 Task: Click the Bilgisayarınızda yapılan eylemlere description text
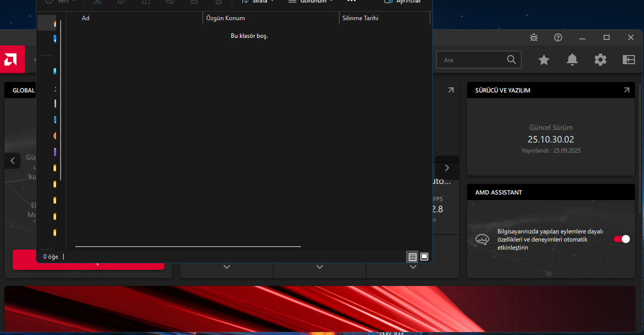point(551,240)
